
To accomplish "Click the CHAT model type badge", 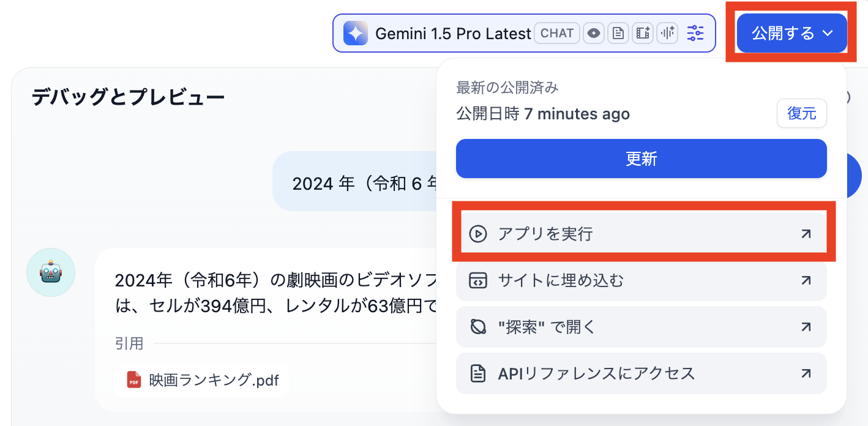I will (556, 33).
